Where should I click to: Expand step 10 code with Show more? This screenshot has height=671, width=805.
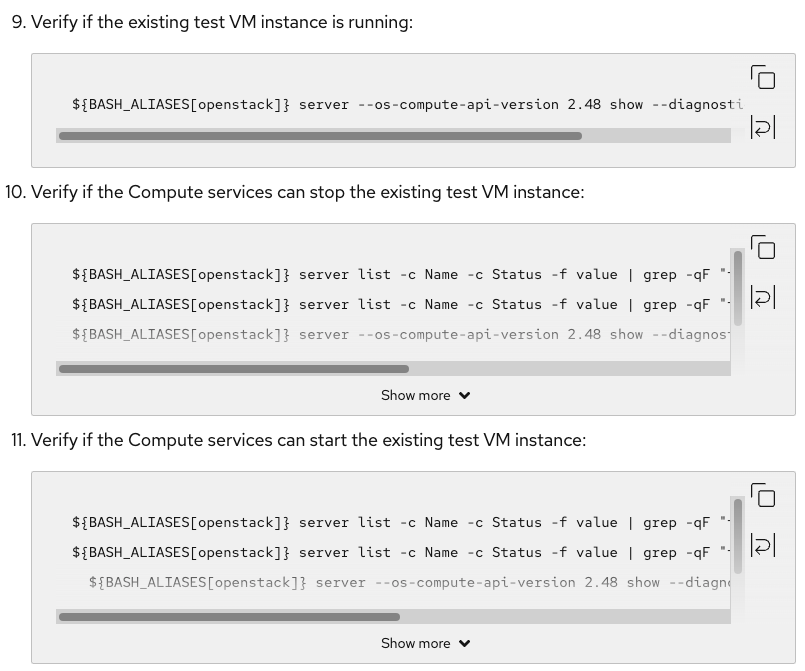coord(425,395)
